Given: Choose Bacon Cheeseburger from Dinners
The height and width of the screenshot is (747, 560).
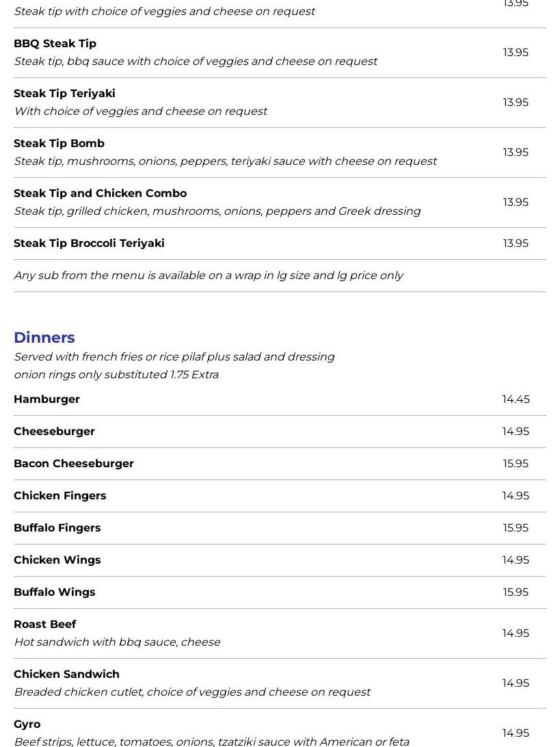Looking at the screenshot, I should 74,464.
